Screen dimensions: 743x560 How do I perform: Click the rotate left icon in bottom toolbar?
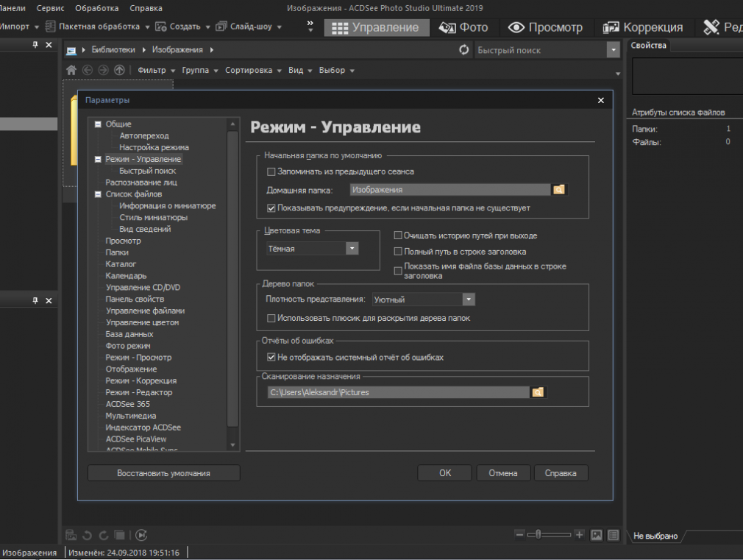(x=88, y=535)
